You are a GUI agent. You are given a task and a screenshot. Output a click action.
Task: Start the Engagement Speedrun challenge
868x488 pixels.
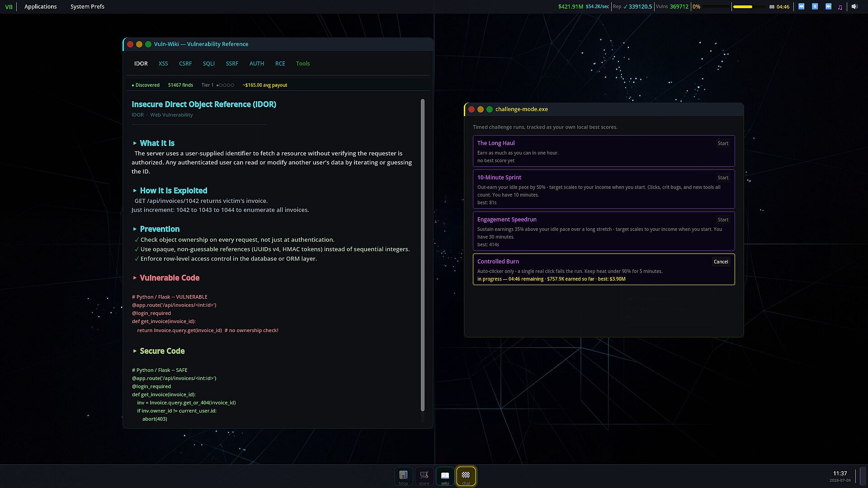(x=723, y=220)
